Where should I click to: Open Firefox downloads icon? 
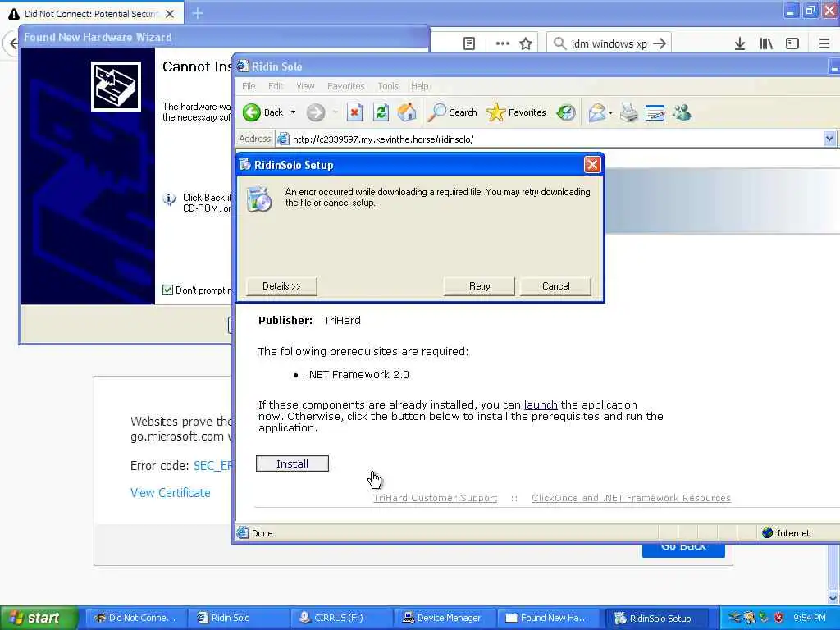tap(739, 43)
